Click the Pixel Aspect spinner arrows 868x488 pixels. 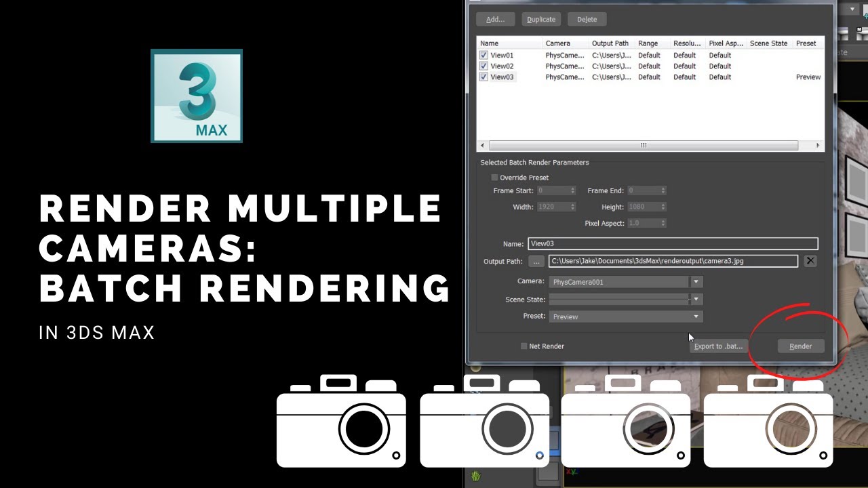(x=663, y=223)
